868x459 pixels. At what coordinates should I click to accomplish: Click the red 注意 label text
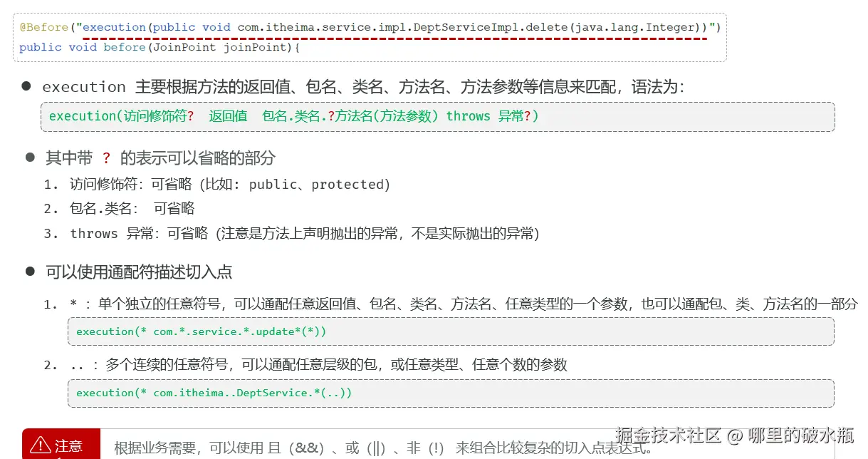tap(69, 446)
